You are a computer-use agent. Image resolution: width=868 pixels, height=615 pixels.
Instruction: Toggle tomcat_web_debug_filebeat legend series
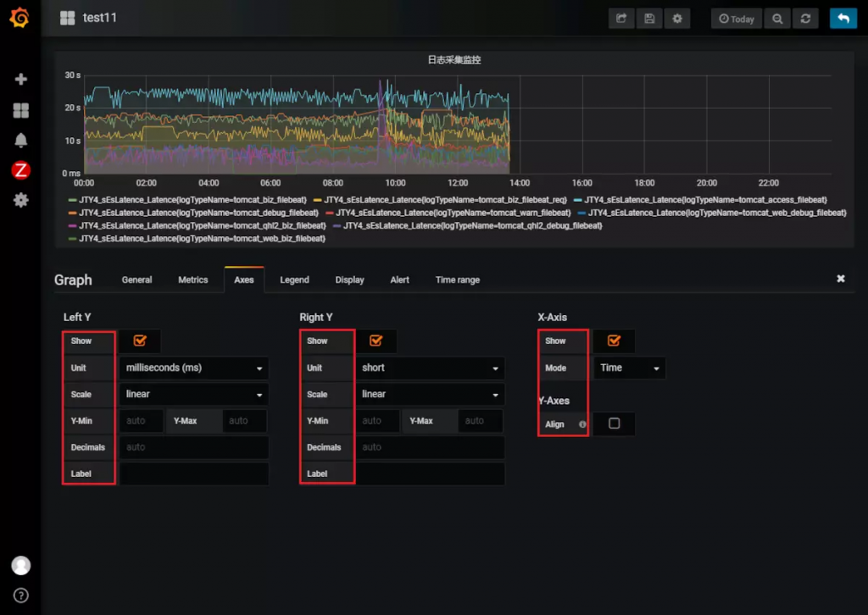(x=717, y=213)
